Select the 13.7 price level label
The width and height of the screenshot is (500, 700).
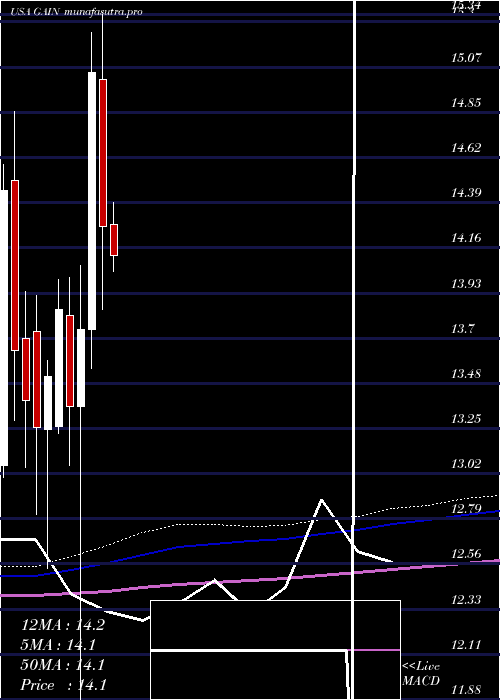pos(462,329)
